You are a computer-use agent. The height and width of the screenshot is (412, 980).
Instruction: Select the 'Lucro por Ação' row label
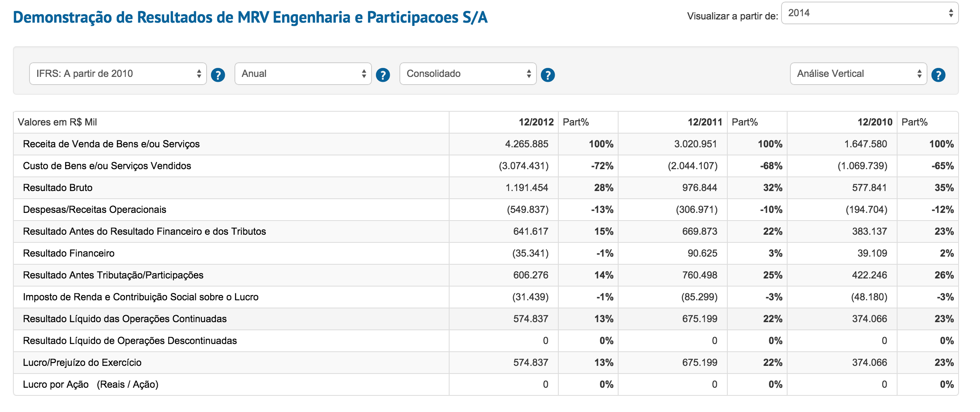(x=91, y=384)
